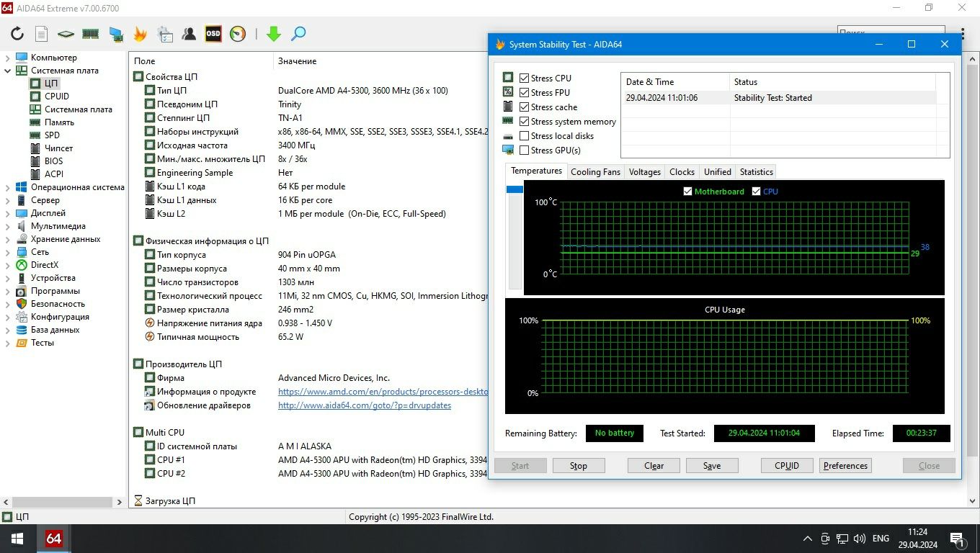Click the Clear button
Image resolution: width=980 pixels, height=553 pixels.
pos(654,466)
